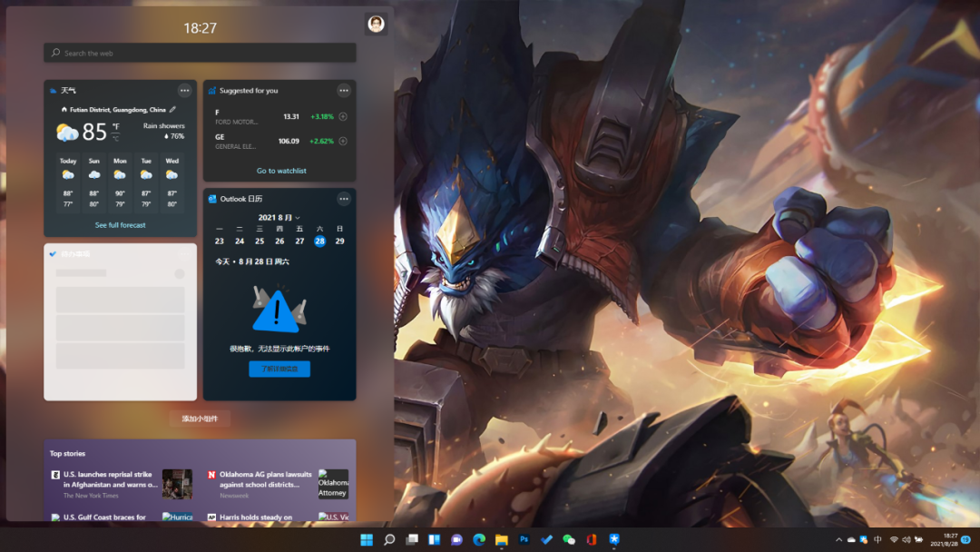Show hidden system tray icons
The height and width of the screenshot is (552, 980).
pyautogui.click(x=838, y=539)
